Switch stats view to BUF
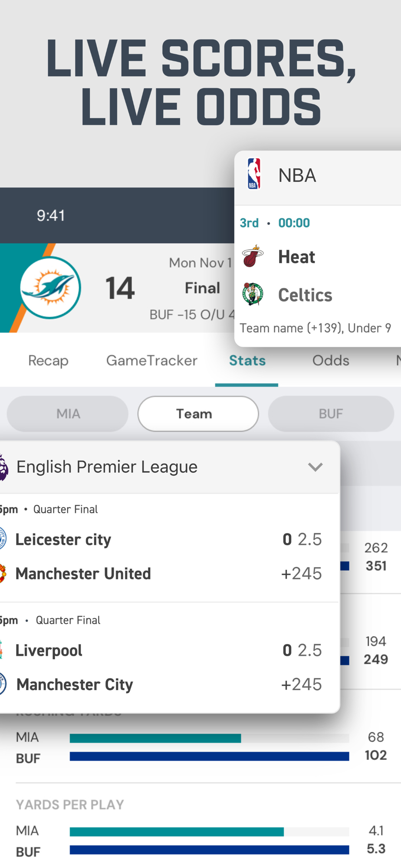401x868 pixels. [331, 414]
